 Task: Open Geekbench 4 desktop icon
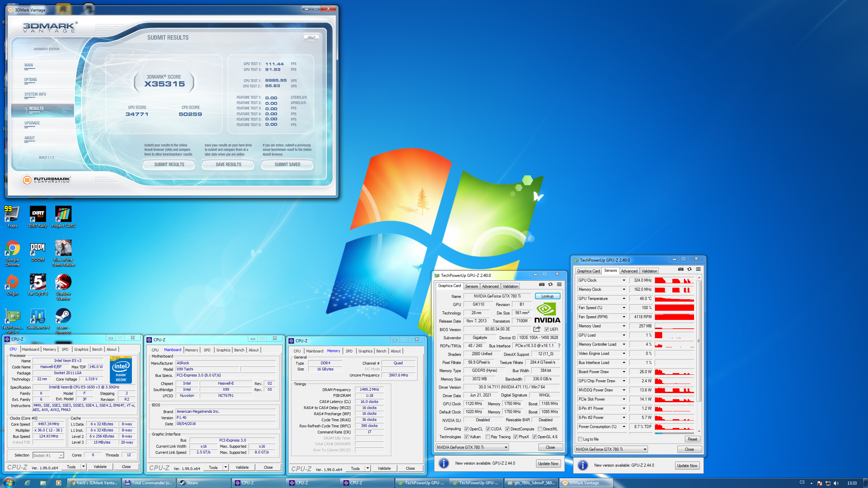pyautogui.click(x=38, y=319)
